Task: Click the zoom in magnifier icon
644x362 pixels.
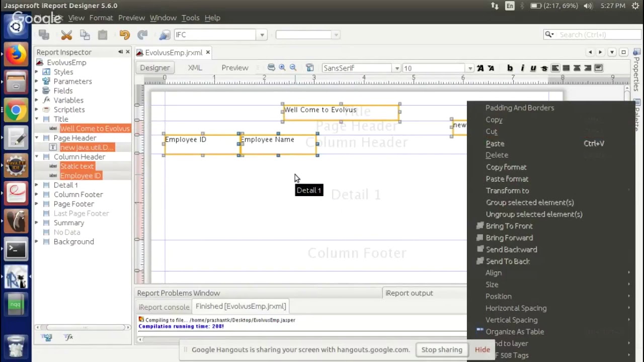Action: click(282, 68)
